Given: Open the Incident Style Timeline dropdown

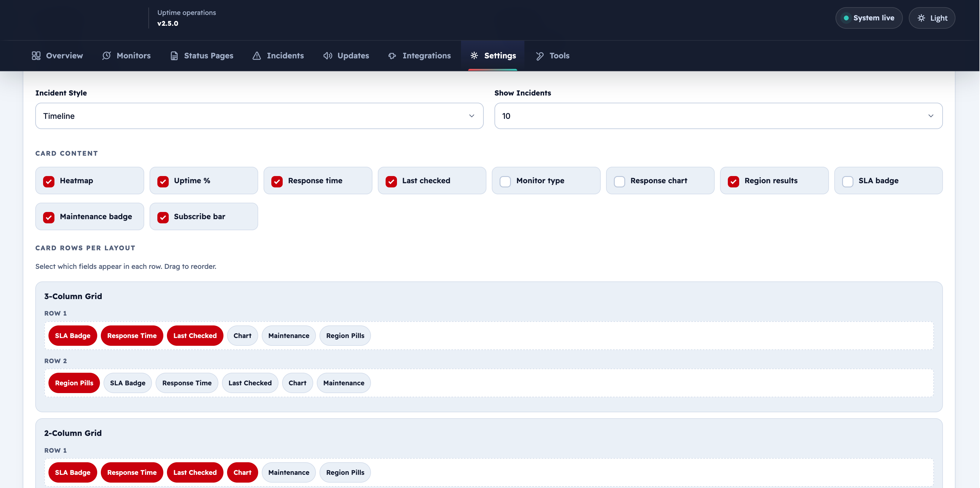Looking at the screenshot, I should pos(259,116).
